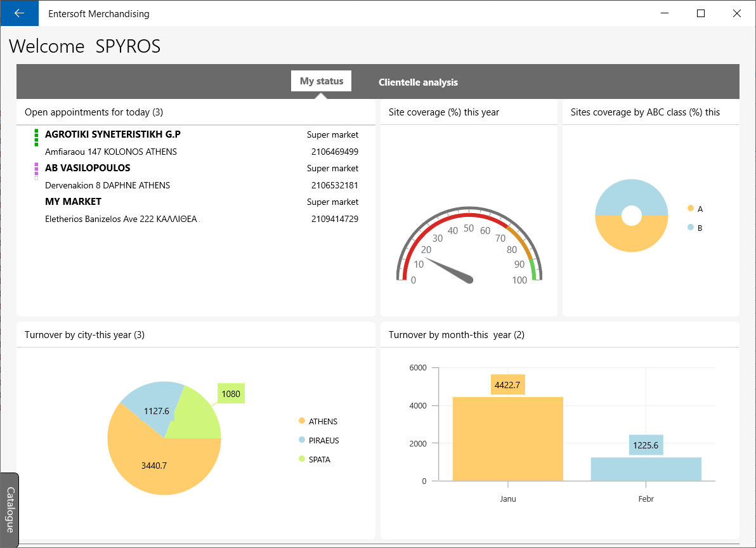Click light blue half of ABC donut
The height and width of the screenshot is (548, 756).
coord(632,193)
